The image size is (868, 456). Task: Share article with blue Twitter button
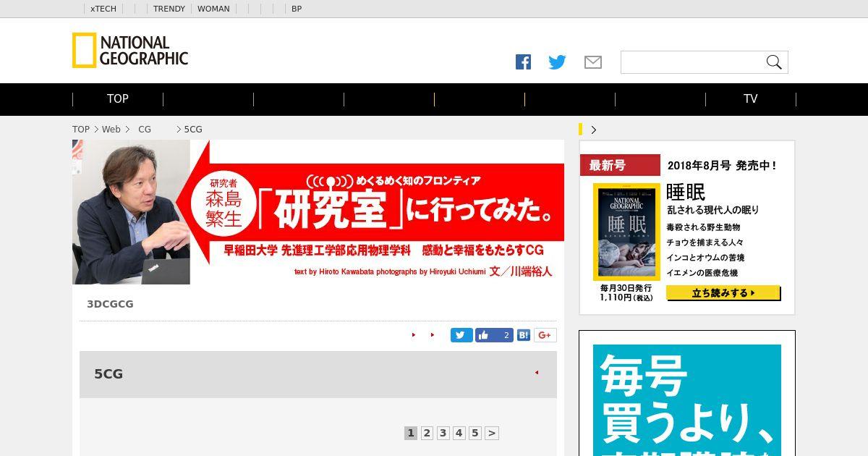click(461, 335)
